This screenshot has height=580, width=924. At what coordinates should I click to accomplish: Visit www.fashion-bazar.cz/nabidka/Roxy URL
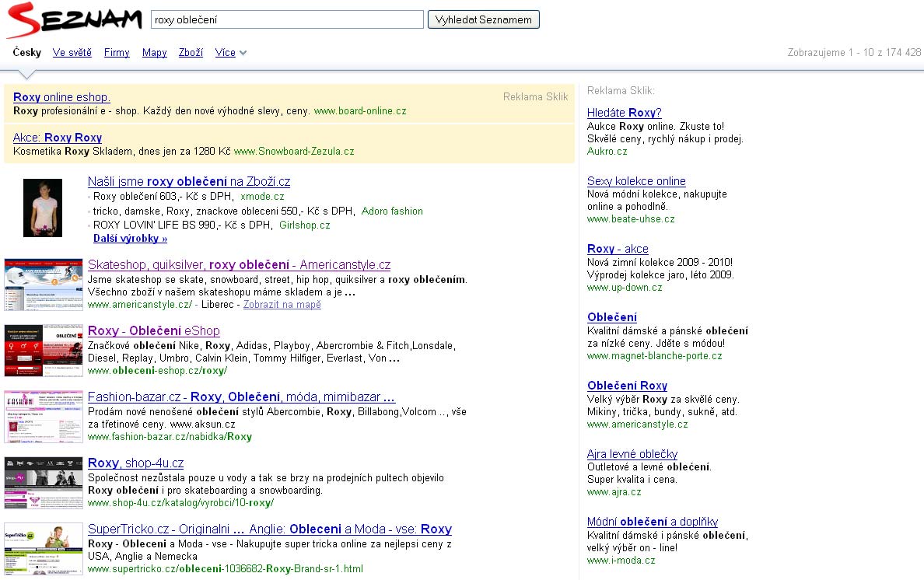point(170,436)
